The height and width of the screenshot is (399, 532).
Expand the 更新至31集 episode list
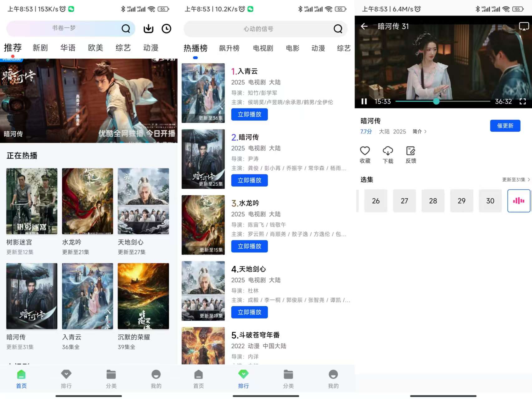tap(515, 180)
